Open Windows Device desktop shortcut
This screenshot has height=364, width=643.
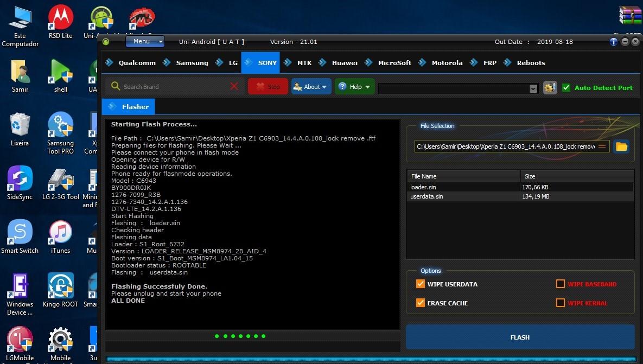(20, 294)
